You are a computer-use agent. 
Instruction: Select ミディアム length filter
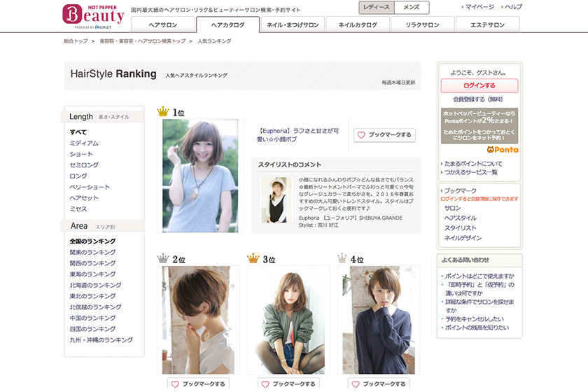pos(84,143)
